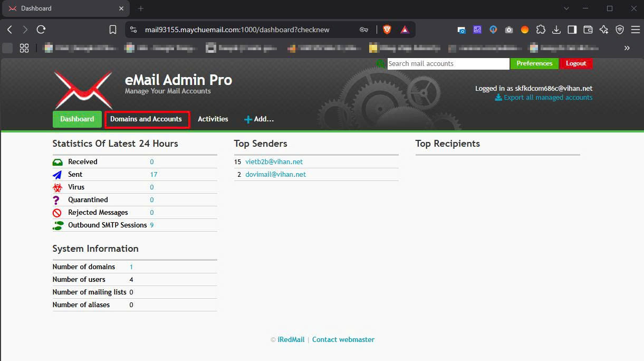This screenshot has width=644, height=361.
Task: Click the browser forward arrow
Action: click(x=25, y=30)
